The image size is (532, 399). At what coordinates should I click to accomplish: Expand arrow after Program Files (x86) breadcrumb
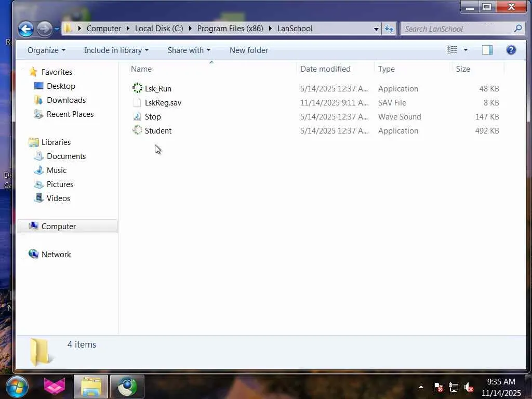270,29
